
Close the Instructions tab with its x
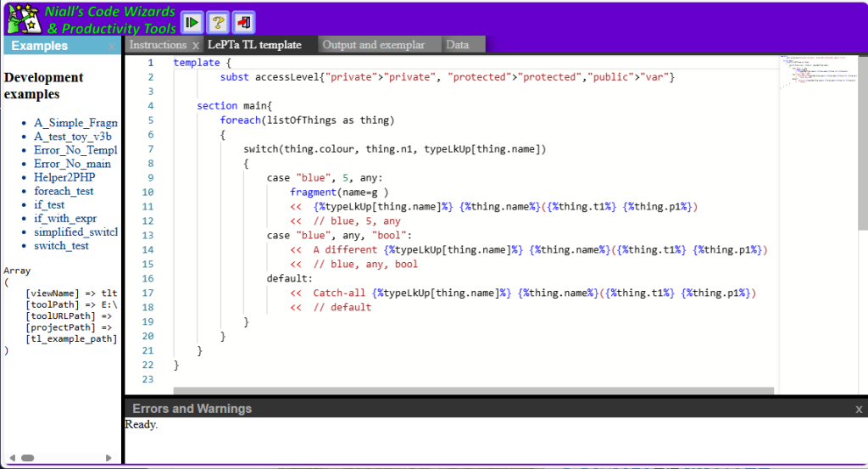tap(196, 46)
